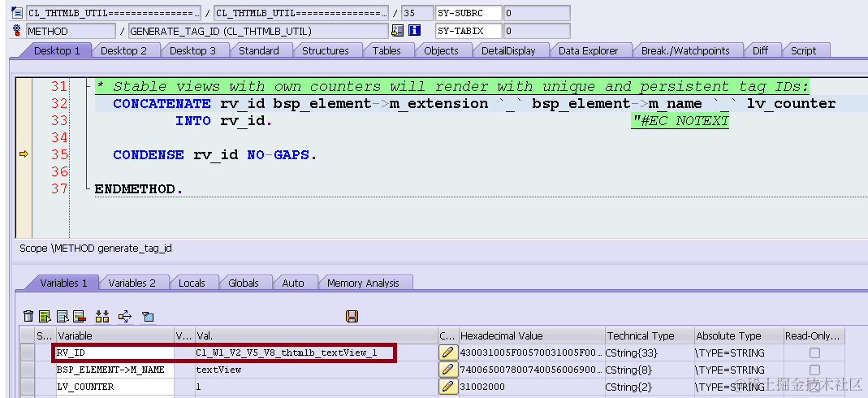The width and height of the screenshot is (868, 398).
Task: Click the Read-Only column header
Action: [814, 335]
